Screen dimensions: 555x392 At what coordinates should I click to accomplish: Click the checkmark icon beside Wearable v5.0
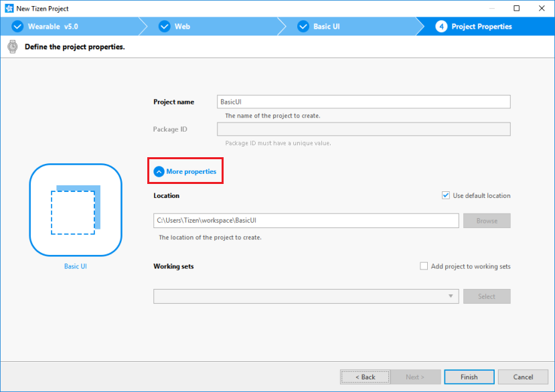(x=17, y=27)
